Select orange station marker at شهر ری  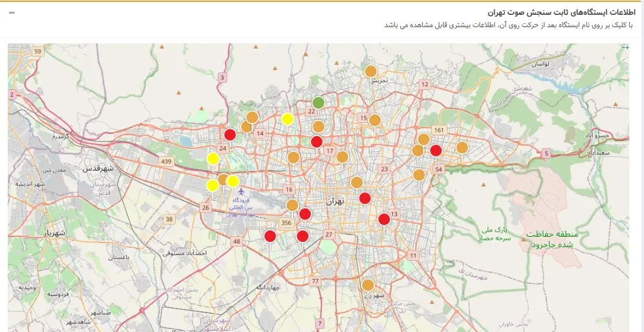[x=368, y=285]
